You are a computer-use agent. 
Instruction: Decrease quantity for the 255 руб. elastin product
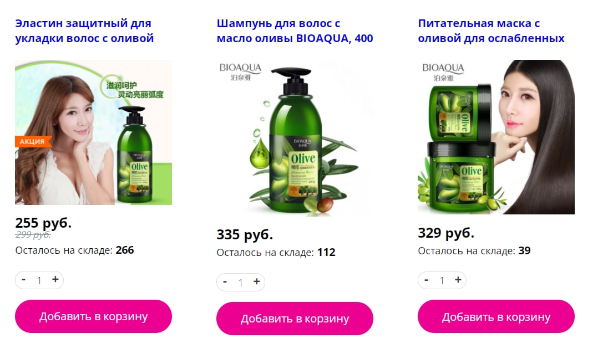pyautogui.click(x=23, y=280)
